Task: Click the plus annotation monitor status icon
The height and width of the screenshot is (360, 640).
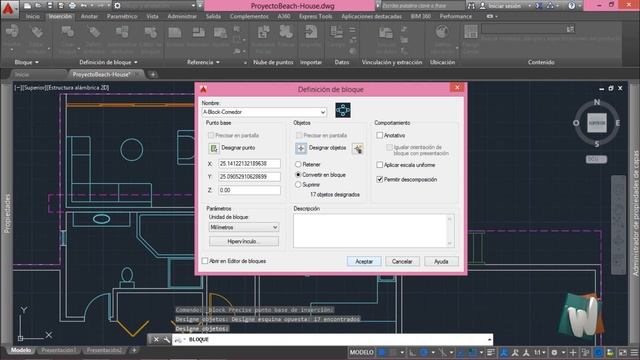Action: (x=573, y=352)
